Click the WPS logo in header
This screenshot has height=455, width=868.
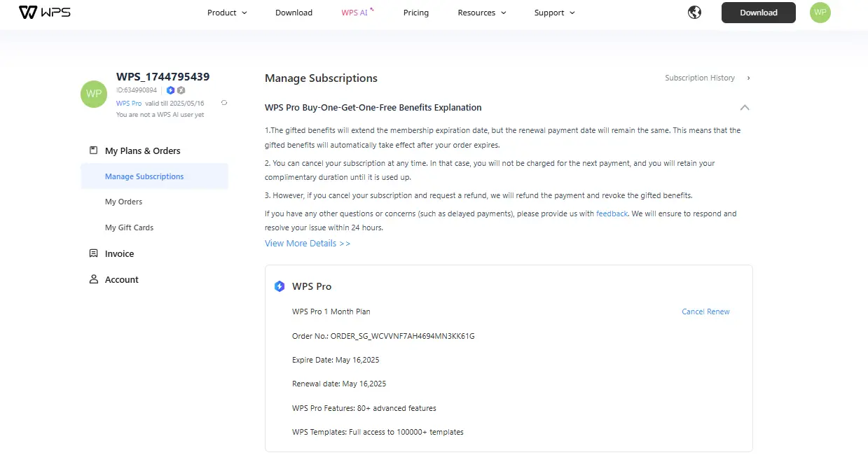click(x=44, y=13)
